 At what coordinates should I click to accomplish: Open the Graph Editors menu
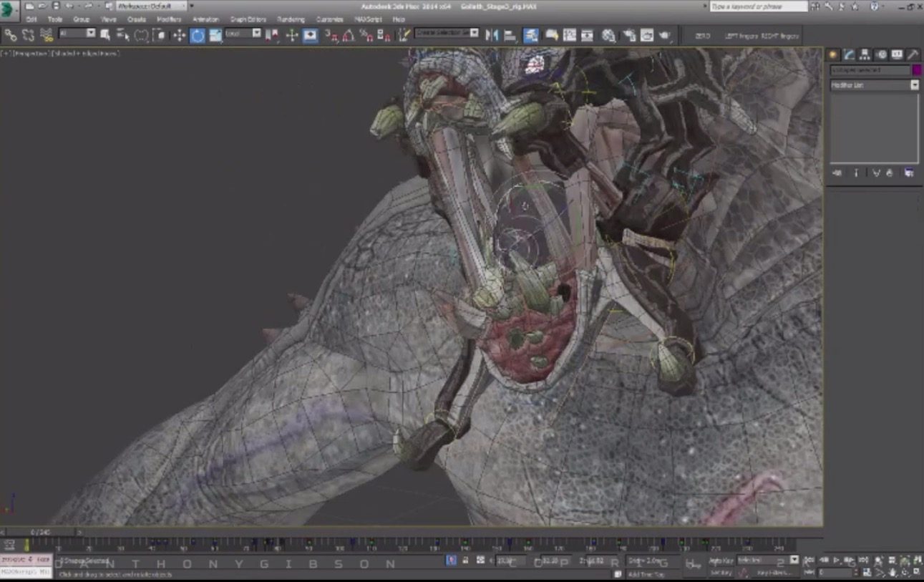pos(248,19)
